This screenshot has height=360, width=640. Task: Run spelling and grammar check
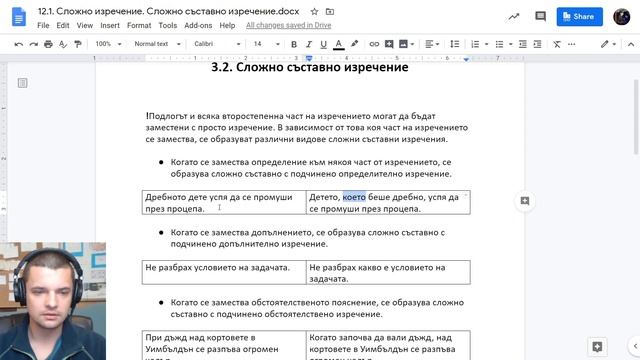(63, 44)
